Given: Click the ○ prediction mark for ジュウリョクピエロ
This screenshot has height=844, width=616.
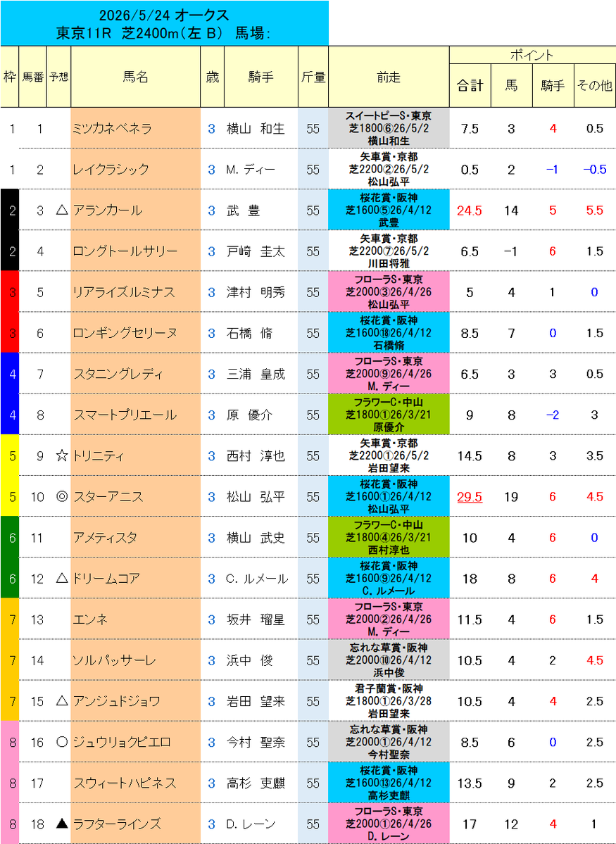Looking at the screenshot, I should 62,742.
